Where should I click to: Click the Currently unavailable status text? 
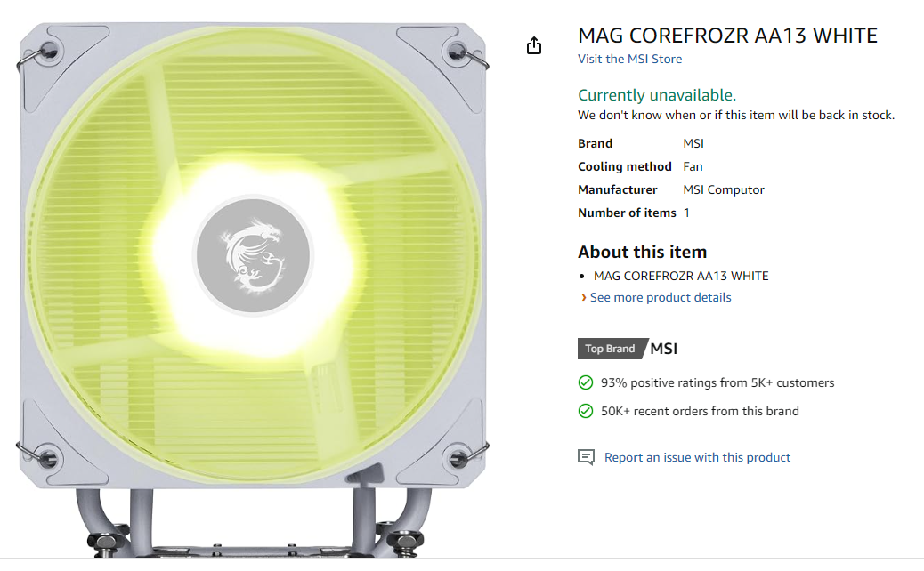point(657,94)
